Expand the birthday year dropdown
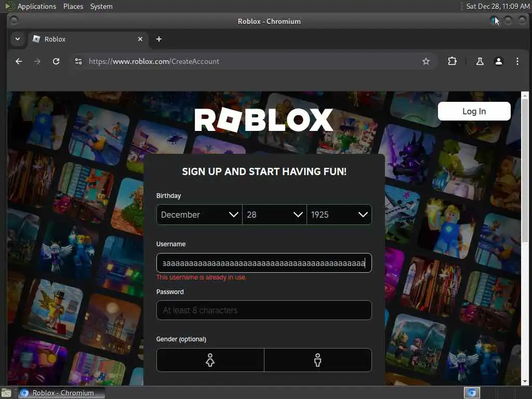 (339, 215)
